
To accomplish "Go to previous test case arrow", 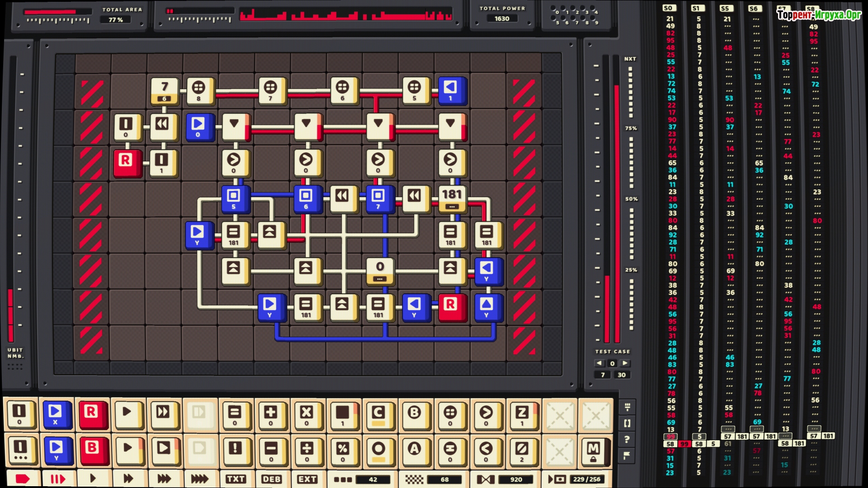I will coord(599,363).
